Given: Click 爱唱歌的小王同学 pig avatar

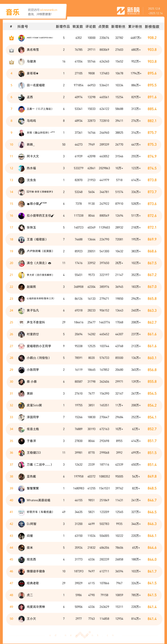Looking at the screenshot, I should tap(21, 346).
